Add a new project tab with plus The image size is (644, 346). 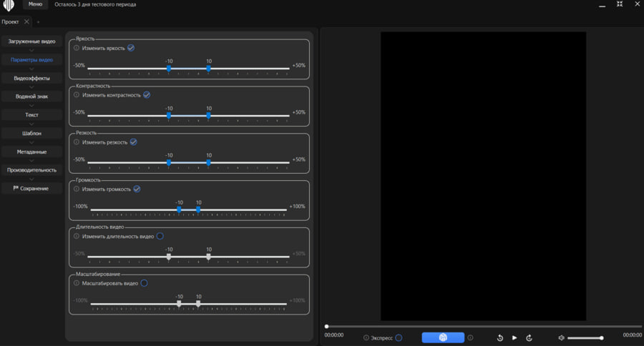click(38, 22)
